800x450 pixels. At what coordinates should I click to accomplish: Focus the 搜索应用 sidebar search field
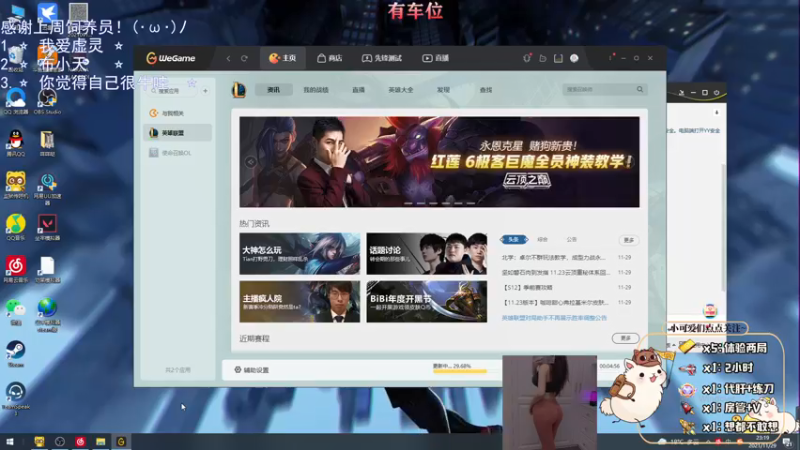(172, 91)
